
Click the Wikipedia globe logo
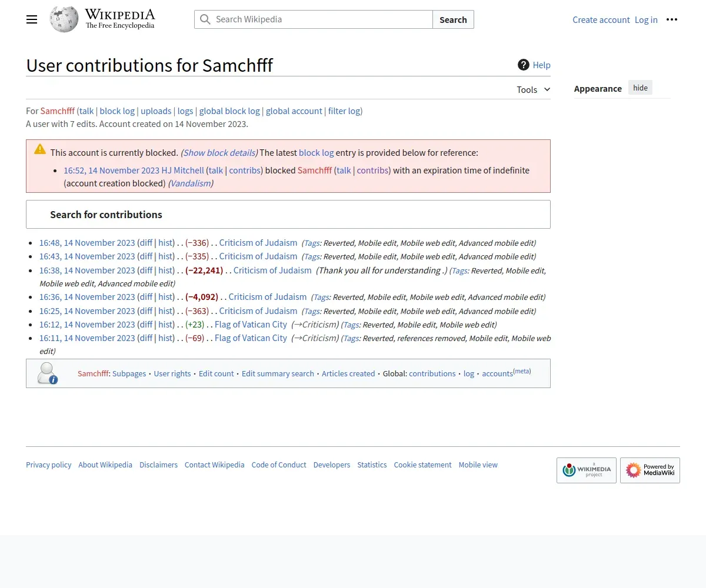tap(64, 19)
